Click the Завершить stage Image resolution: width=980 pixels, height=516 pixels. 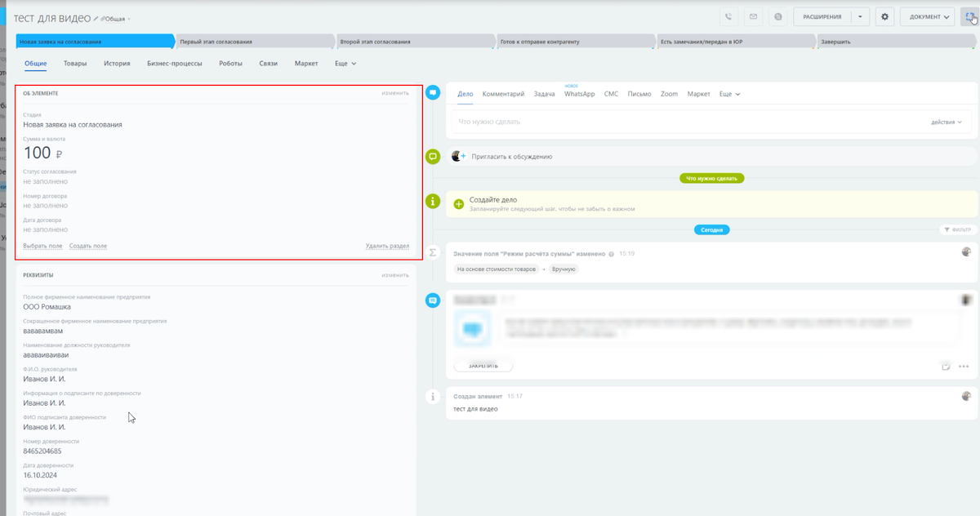click(896, 42)
